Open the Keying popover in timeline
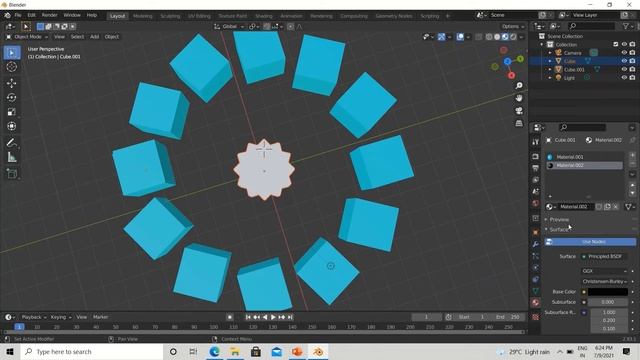This screenshot has height=360, width=640. tap(60, 317)
